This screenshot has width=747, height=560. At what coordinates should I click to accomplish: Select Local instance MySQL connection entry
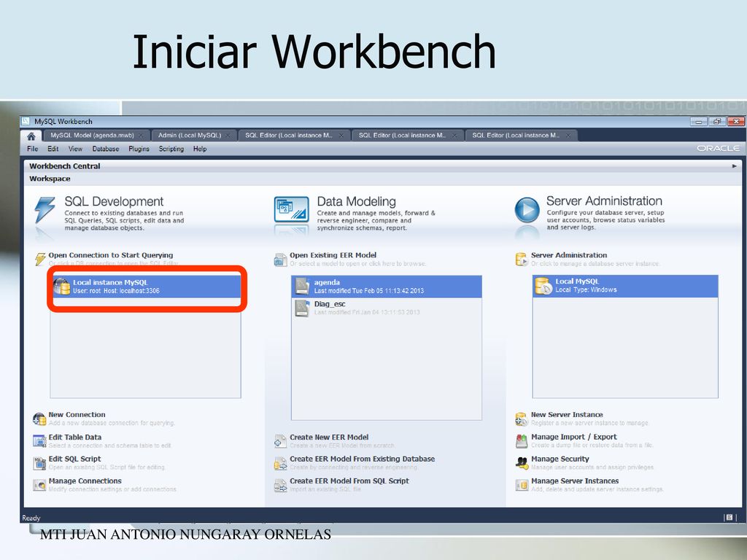(x=146, y=286)
